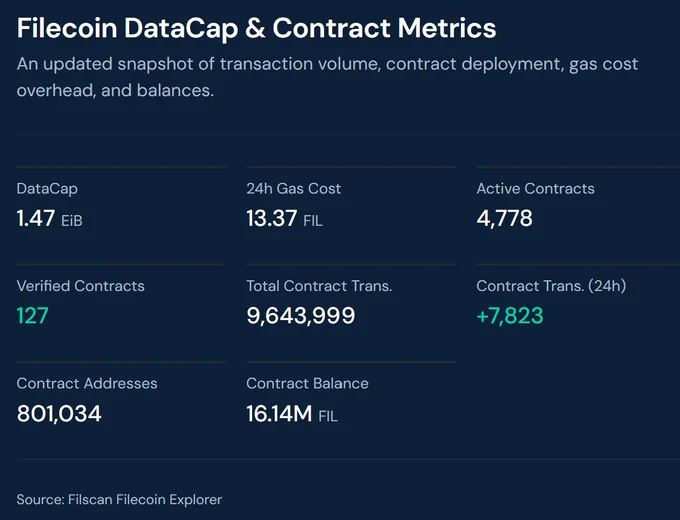The height and width of the screenshot is (520, 680).
Task: Click the 801,034 contract addresses value
Action: coord(59,413)
